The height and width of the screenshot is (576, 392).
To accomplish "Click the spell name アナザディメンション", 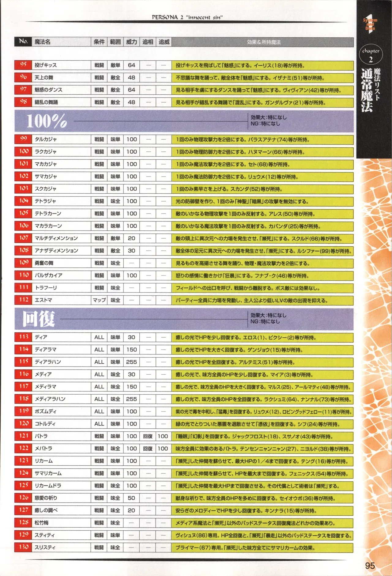I will point(56,251).
